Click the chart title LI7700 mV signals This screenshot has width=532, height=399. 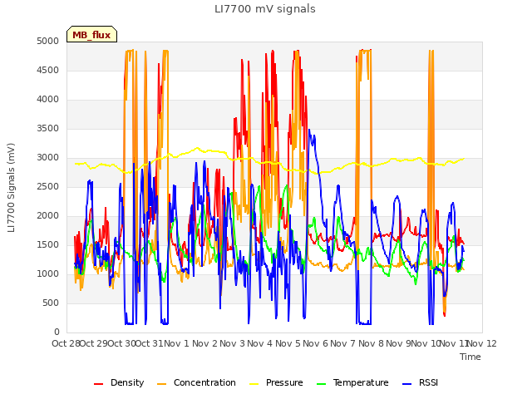(265, 9)
